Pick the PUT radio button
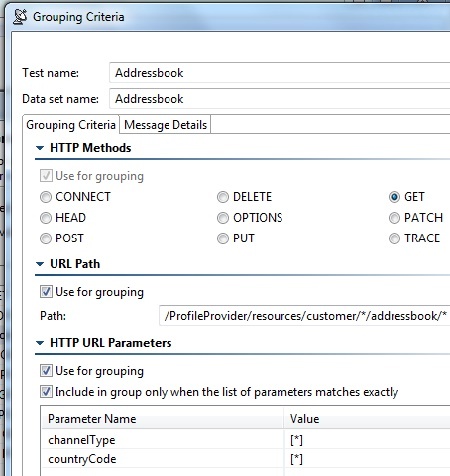The image size is (450, 476). pyautogui.click(x=223, y=238)
